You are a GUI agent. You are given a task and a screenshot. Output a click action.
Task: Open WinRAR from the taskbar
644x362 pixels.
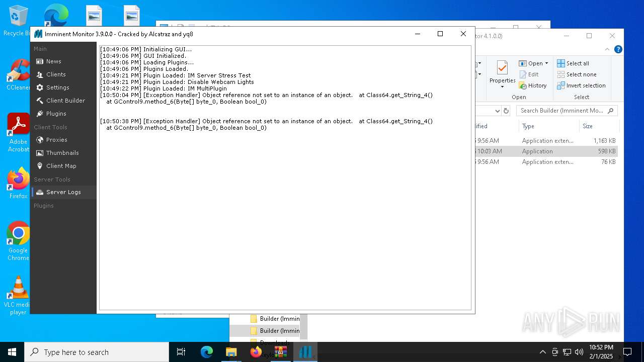[280, 352]
